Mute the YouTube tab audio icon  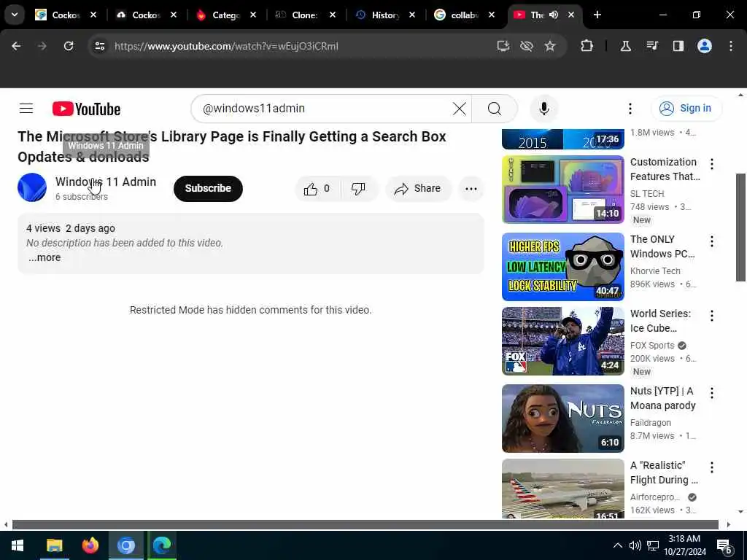click(554, 15)
